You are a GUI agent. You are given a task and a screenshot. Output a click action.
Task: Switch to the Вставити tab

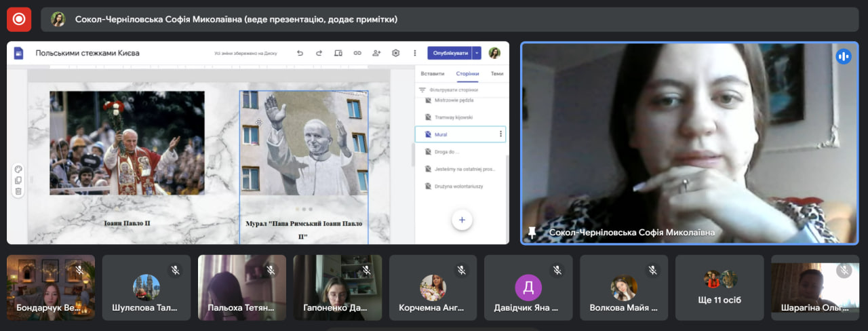433,74
